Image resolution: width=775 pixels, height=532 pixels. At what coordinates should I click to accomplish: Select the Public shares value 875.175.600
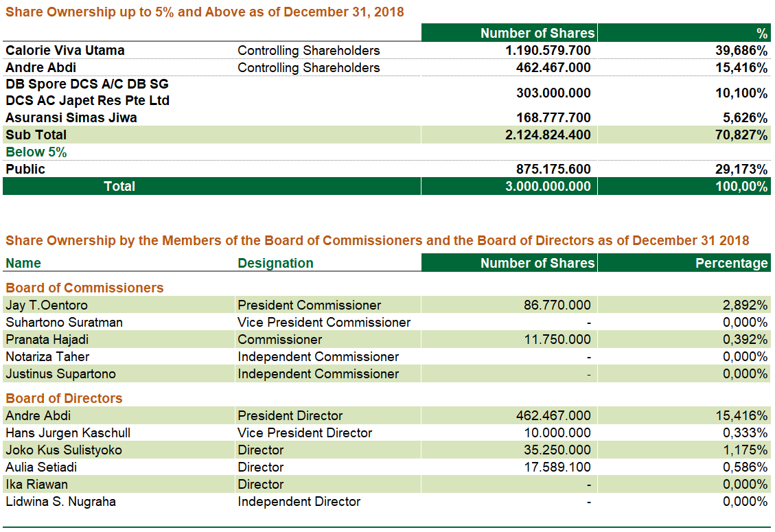pos(553,170)
